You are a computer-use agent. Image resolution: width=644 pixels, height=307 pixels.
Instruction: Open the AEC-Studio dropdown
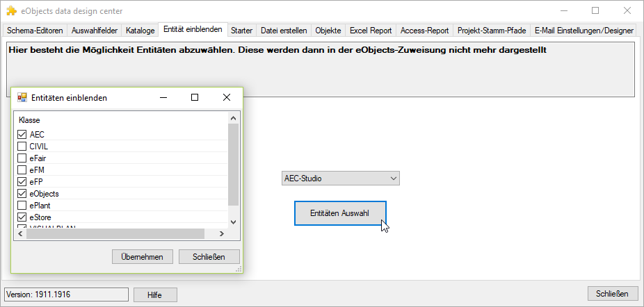tap(341, 179)
